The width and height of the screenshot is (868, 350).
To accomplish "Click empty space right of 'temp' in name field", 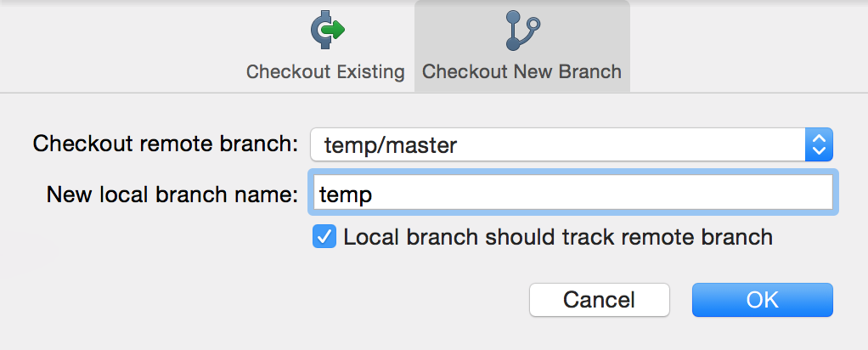I will [595, 193].
